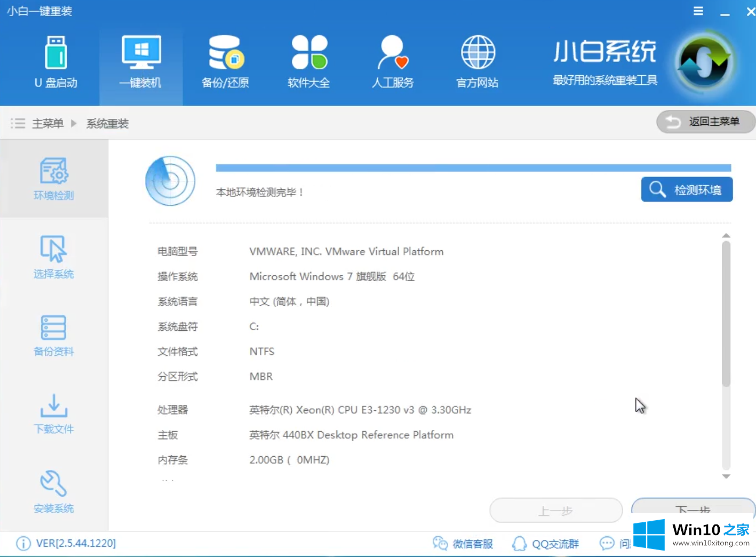Click the 电脑型号 label
Viewport: 756px width, 557px height.
(178, 251)
